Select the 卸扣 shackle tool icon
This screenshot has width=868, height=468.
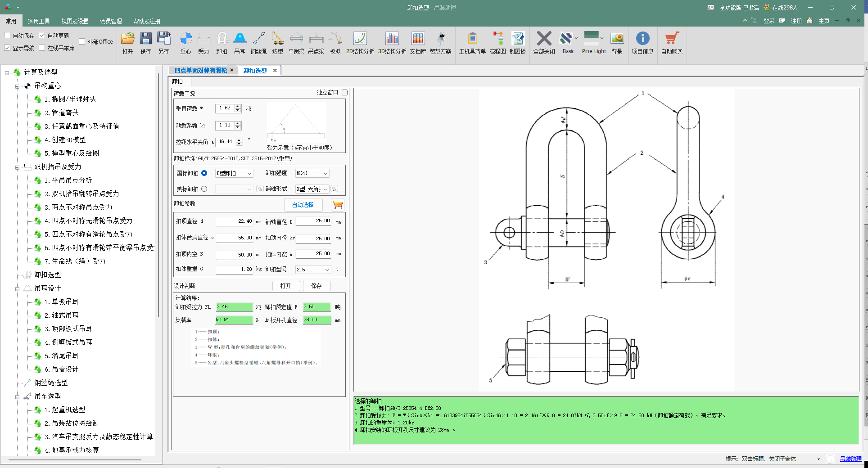(222, 43)
